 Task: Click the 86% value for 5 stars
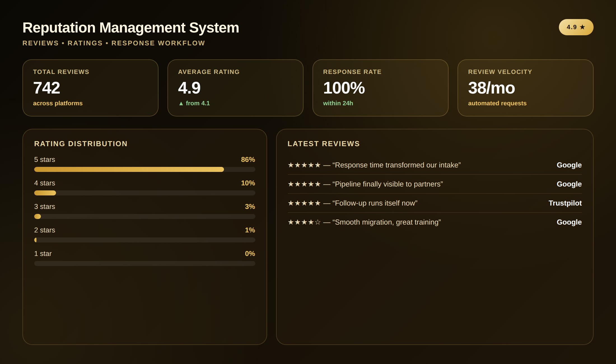click(248, 160)
